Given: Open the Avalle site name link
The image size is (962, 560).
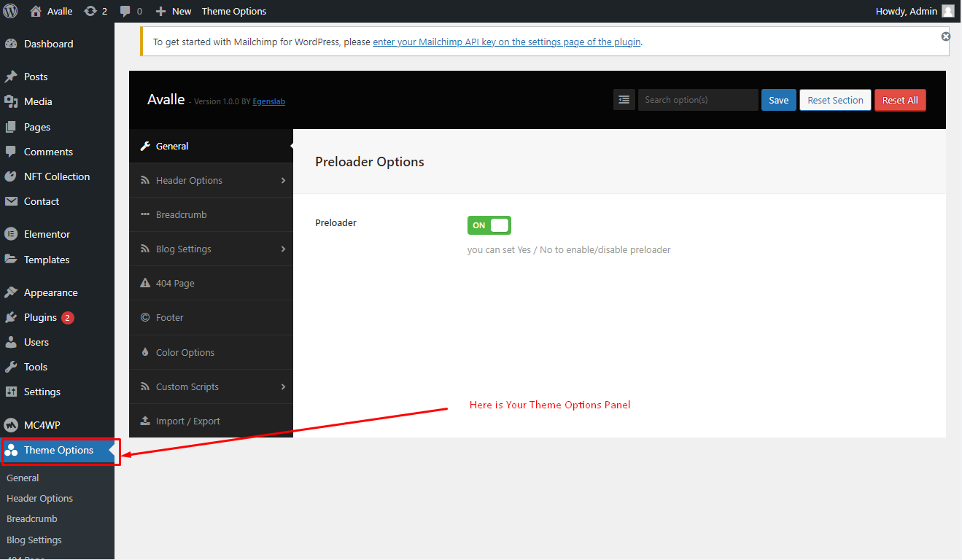Looking at the screenshot, I should 60,11.
